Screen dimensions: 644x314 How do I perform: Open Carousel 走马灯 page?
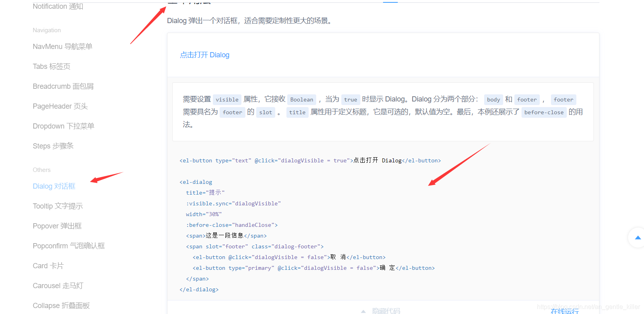pyautogui.click(x=58, y=286)
